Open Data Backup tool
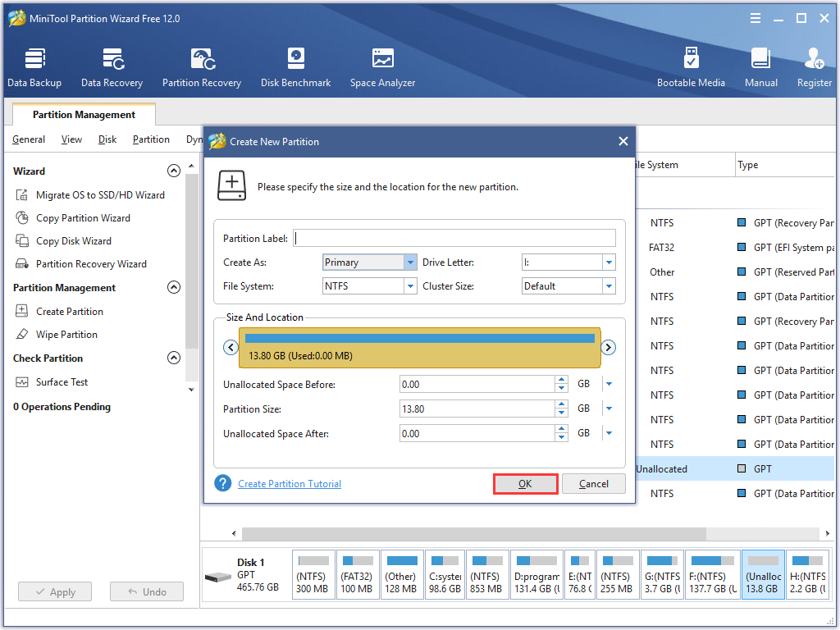 click(x=34, y=67)
